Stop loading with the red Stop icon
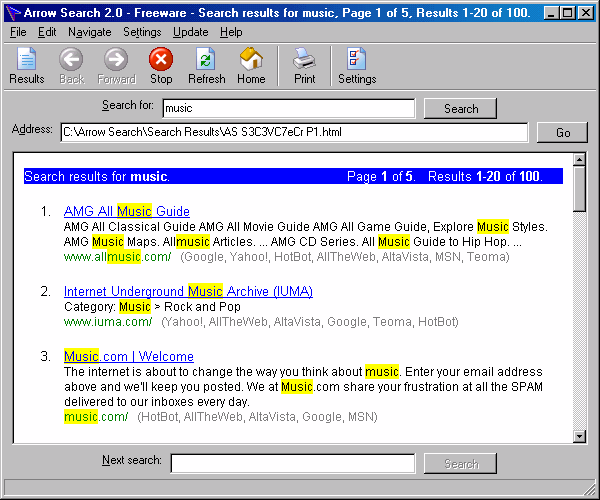This screenshot has height=500, width=600. (x=161, y=59)
